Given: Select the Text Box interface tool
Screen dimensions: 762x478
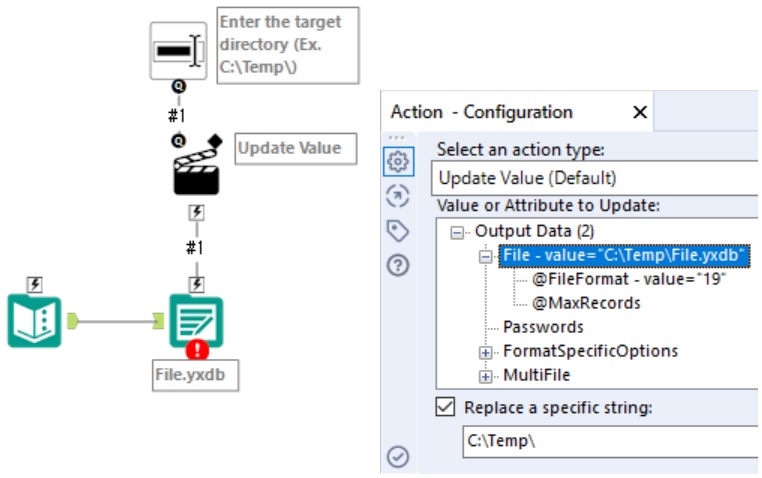Looking at the screenshot, I should (x=178, y=51).
